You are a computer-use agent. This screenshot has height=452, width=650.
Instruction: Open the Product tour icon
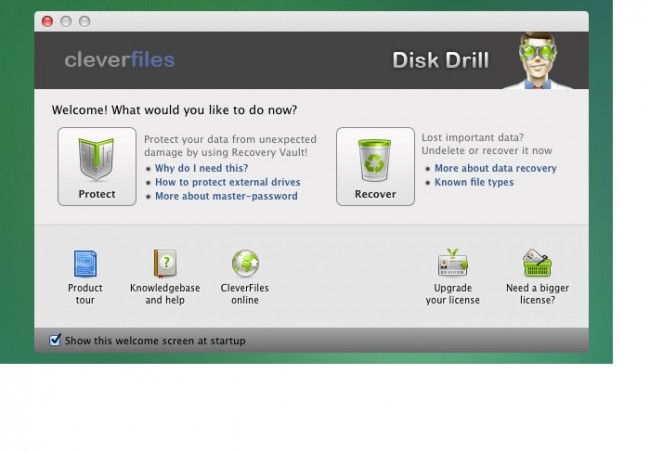tap(85, 263)
